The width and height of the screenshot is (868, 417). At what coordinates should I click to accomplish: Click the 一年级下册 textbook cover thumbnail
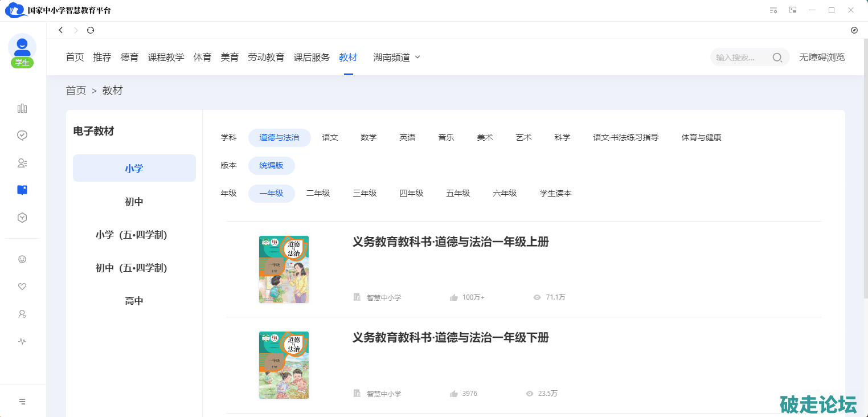tap(284, 365)
